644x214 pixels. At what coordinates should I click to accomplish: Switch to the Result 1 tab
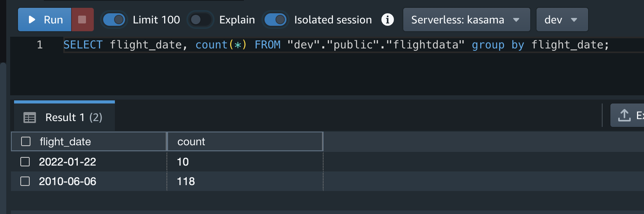point(73,118)
